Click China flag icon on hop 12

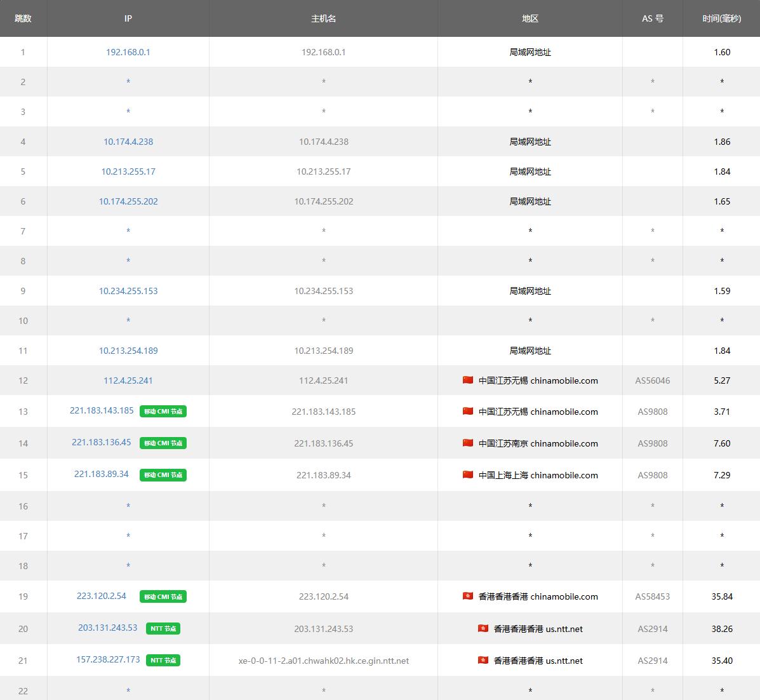pyautogui.click(x=468, y=380)
